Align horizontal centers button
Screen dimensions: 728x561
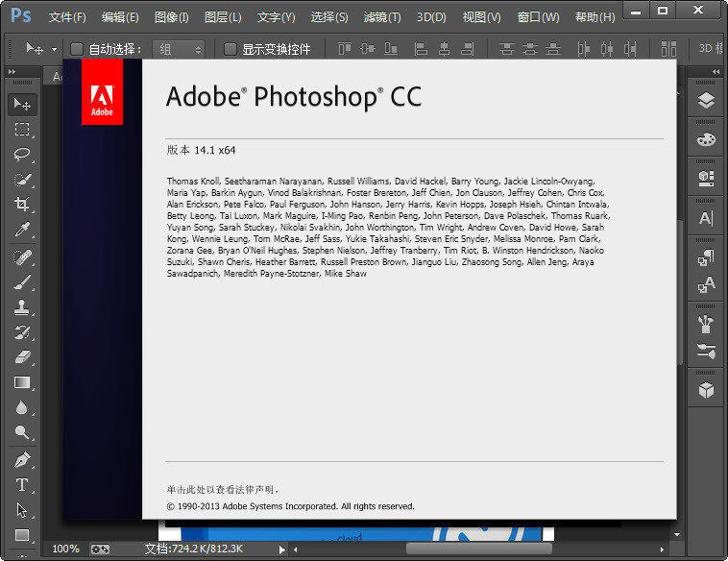(445, 48)
